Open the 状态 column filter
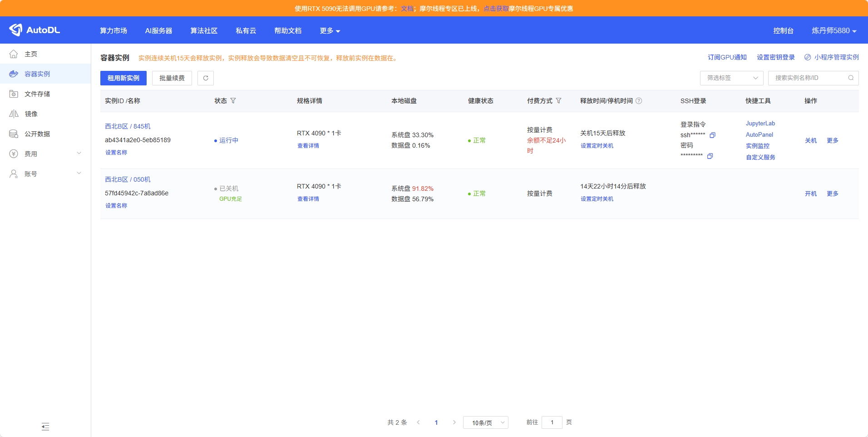868x437 pixels. (233, 100)
